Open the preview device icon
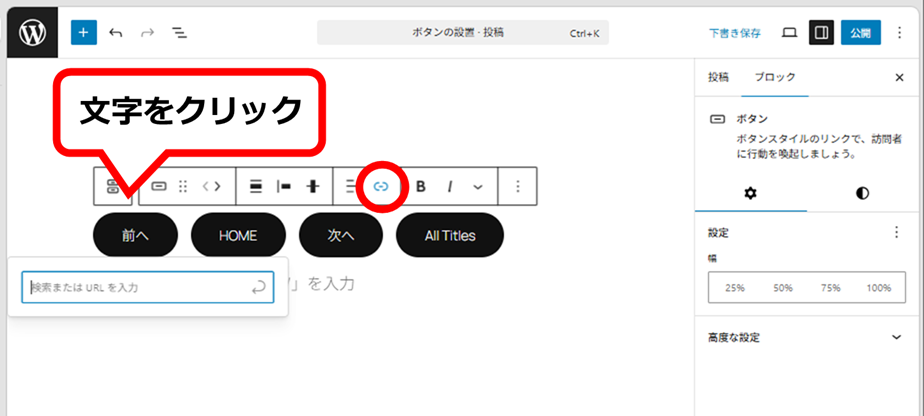This screenshot has width=924, height=416. pos(789,32)
